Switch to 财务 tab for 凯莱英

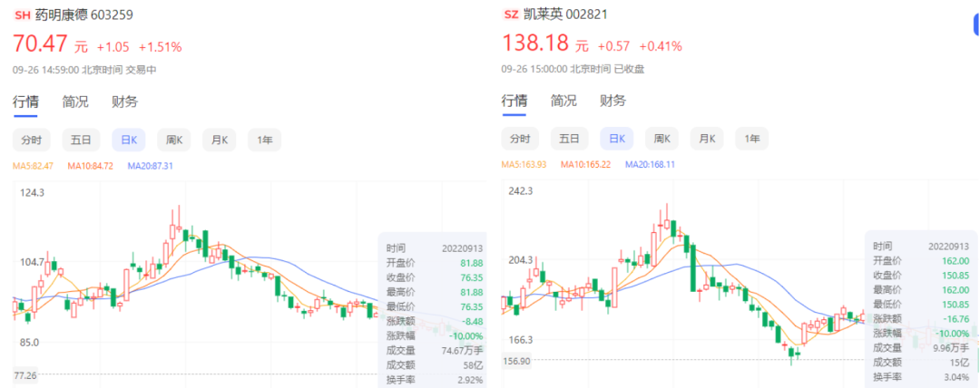pos(612,101)
